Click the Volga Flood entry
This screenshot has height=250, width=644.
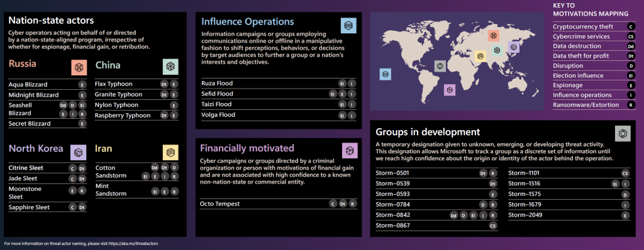click(279, 116)
